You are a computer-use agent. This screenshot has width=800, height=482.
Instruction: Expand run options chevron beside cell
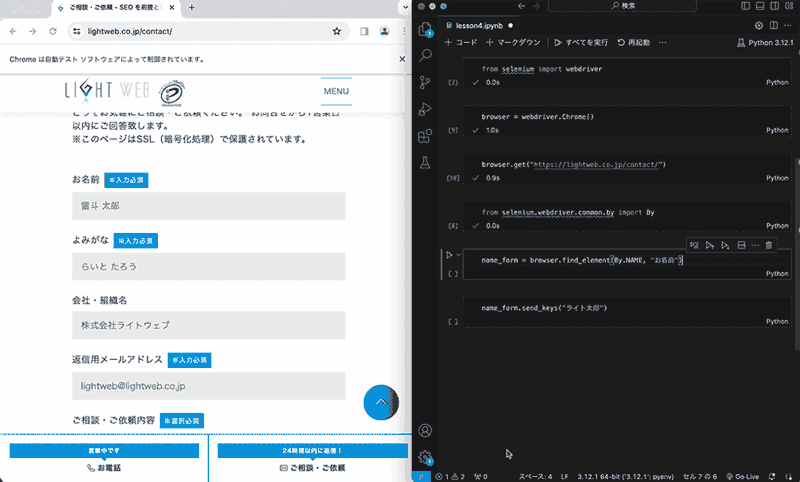(458, 255)
